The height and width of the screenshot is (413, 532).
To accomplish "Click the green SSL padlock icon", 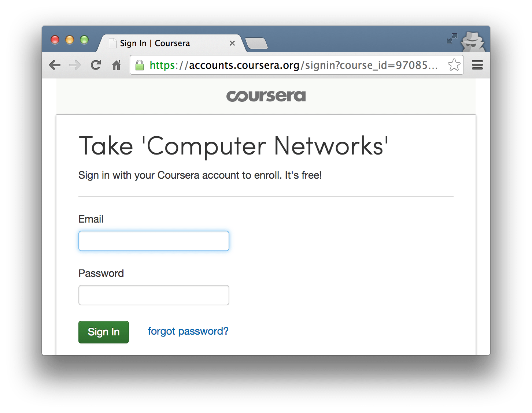I will click(140, 65).
